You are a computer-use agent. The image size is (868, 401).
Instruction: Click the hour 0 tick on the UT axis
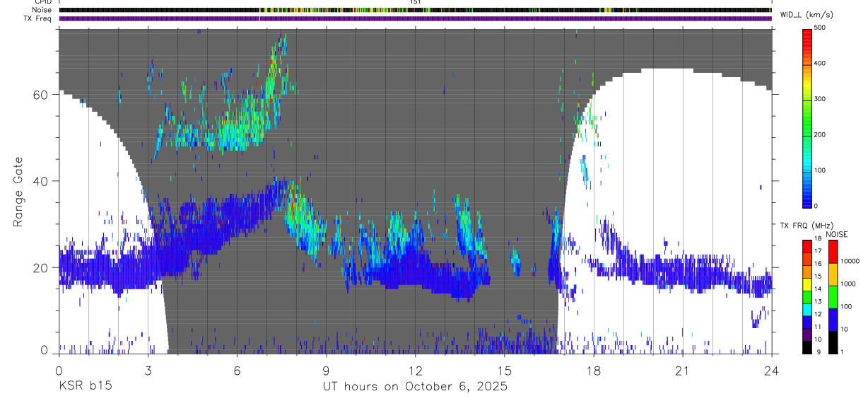[x=59, y=370]
